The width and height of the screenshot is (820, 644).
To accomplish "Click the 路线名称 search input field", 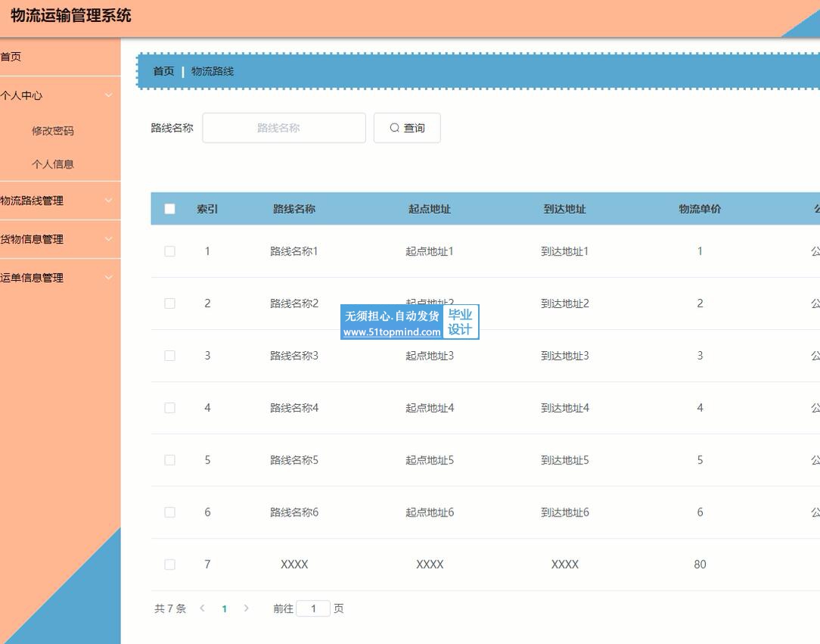I will pyautogui.click(x=284, y=128).
